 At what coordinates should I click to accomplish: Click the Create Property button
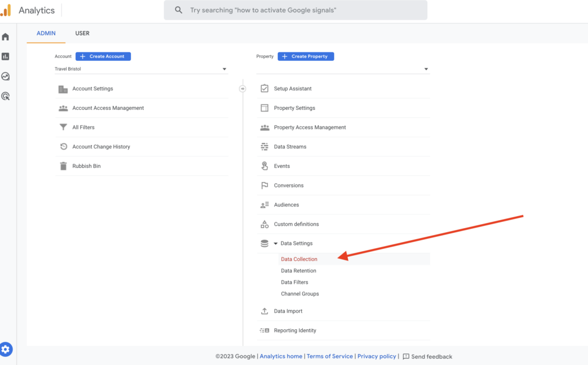(305, 56)
